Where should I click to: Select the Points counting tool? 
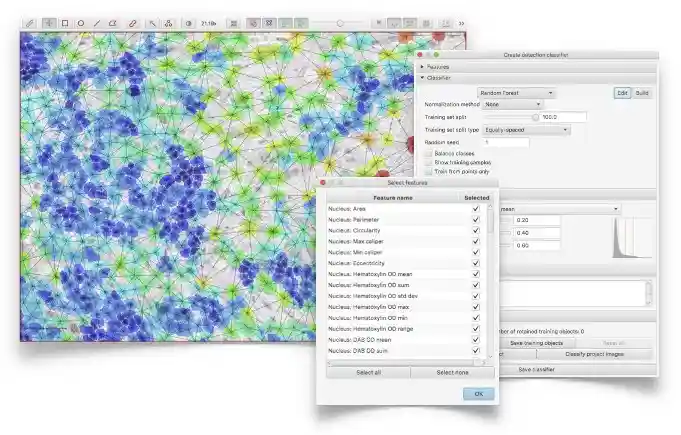[x=168, y=22]
